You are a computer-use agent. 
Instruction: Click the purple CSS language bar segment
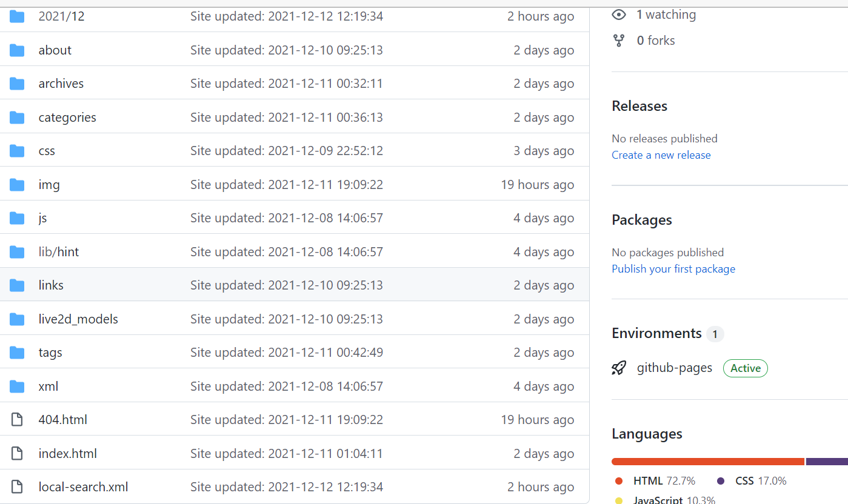point(827,462)
